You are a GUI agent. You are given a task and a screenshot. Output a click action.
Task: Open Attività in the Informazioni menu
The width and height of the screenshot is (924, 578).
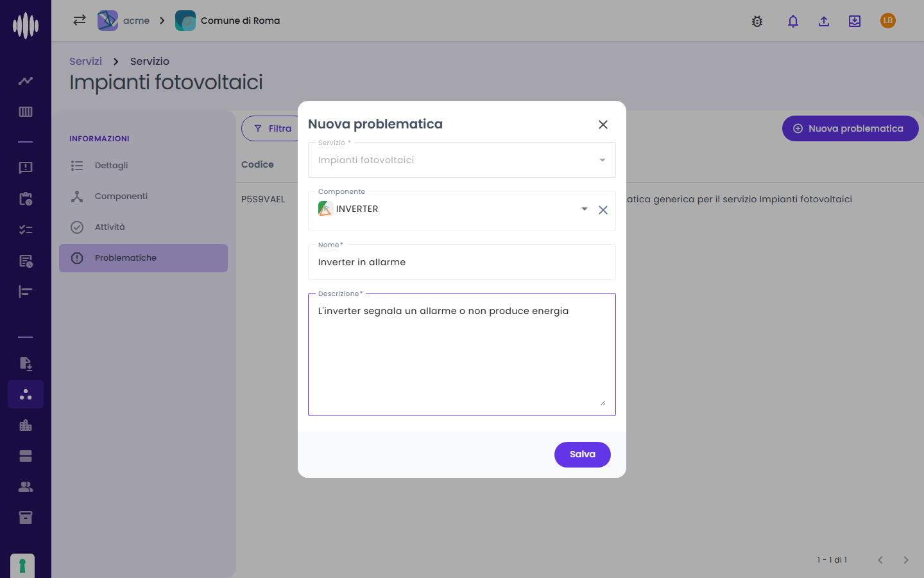point(143,227)
